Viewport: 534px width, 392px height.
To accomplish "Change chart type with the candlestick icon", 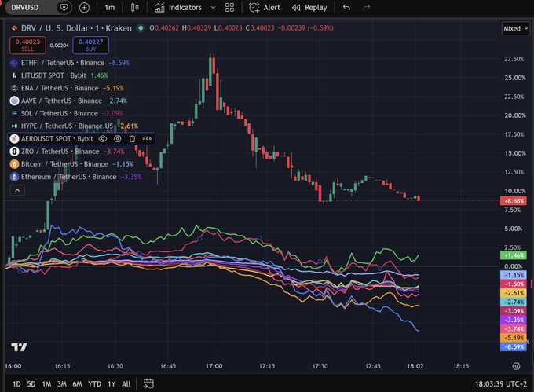I will point(135,8).
